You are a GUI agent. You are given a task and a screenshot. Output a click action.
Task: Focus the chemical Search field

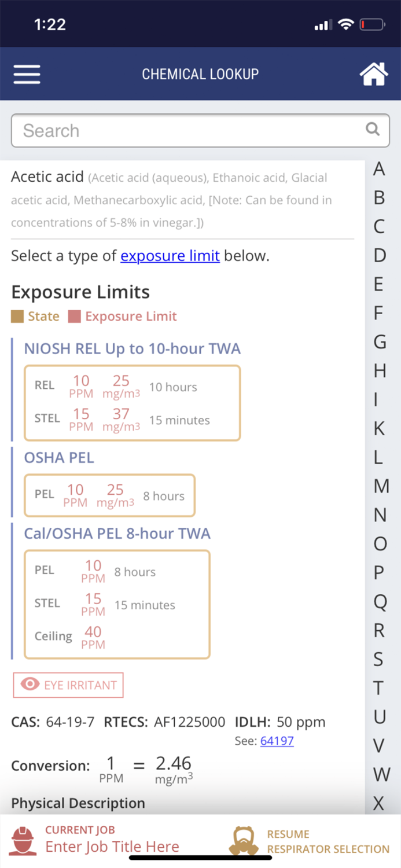(191, 131)
